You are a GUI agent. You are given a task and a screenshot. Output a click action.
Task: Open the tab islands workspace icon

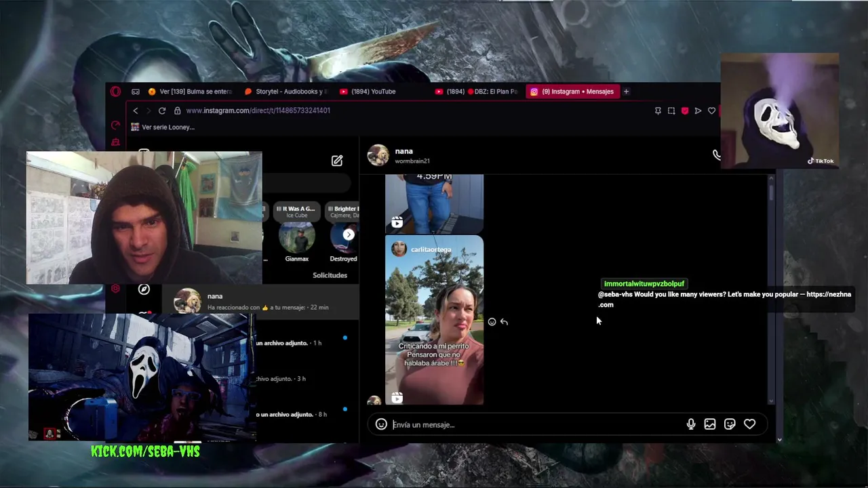(136, 91)
